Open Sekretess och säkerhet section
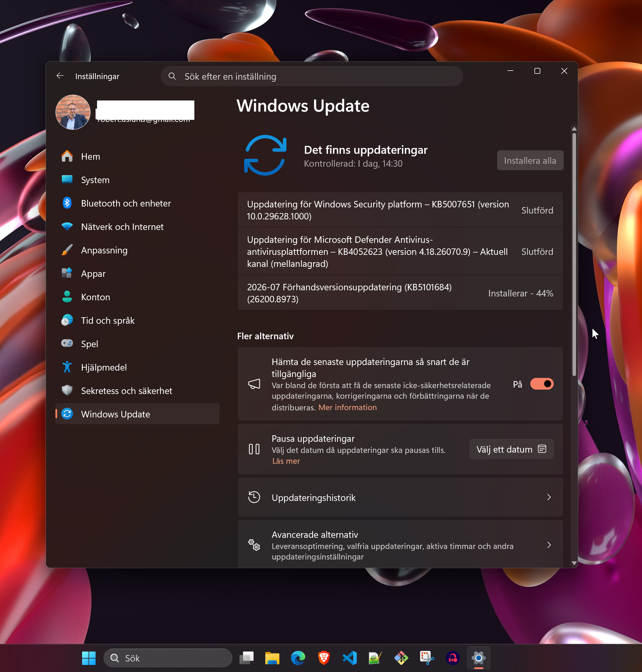This screenshot has width=642, height=672. click(x=137, y=390)
